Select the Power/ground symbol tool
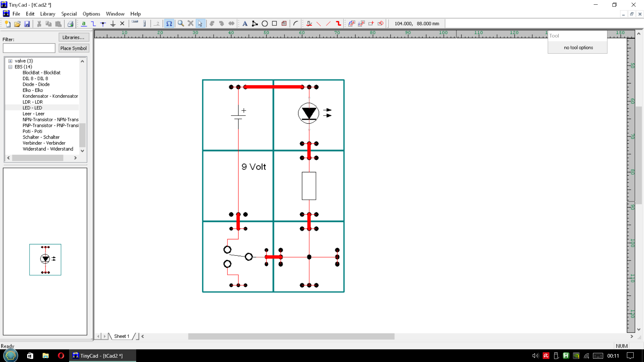This screenshot has width=644, height=362. [113, 24]
